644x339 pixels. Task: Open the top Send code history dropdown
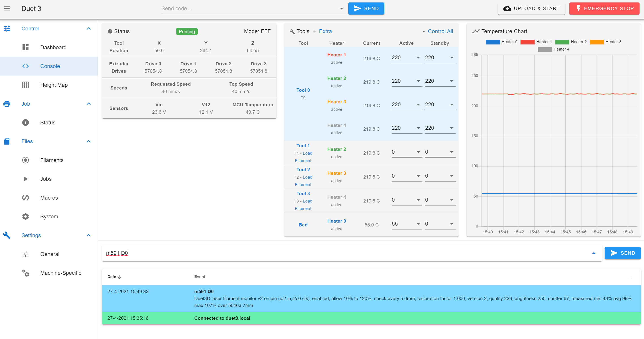(x=341, y=9)
